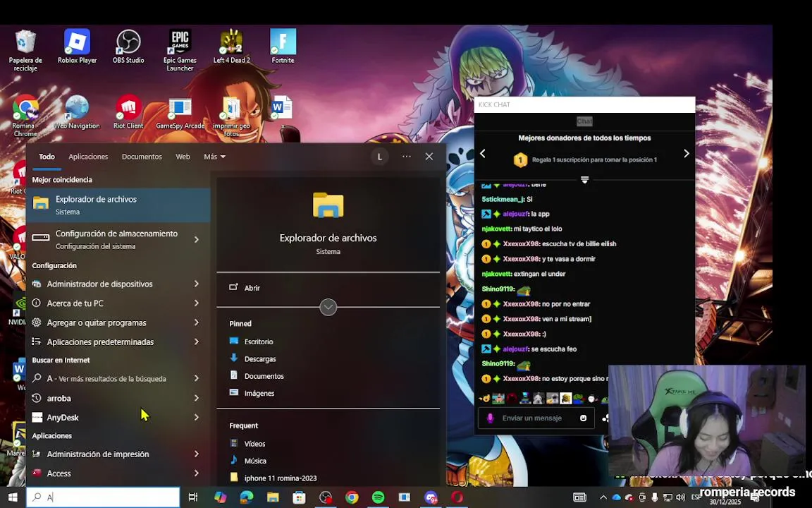This screenshot has height=508, width=812.
Task: Open the Romina Chrome desktop shortcut
Action: 25,116
